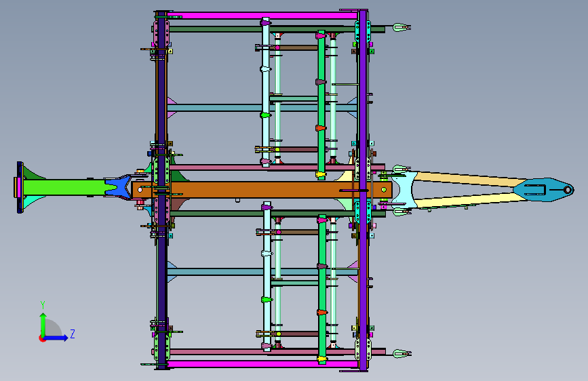Select the green vertical tine bar in the lower half
Image resolution: width=588 pixels, height=381 pixels.
point(322,289)
